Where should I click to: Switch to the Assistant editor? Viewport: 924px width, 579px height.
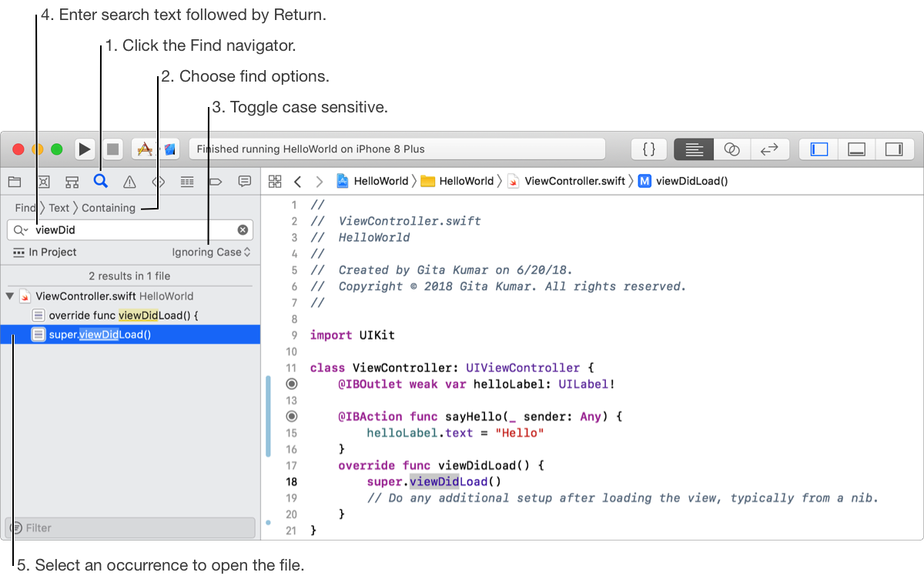point(732,149)
